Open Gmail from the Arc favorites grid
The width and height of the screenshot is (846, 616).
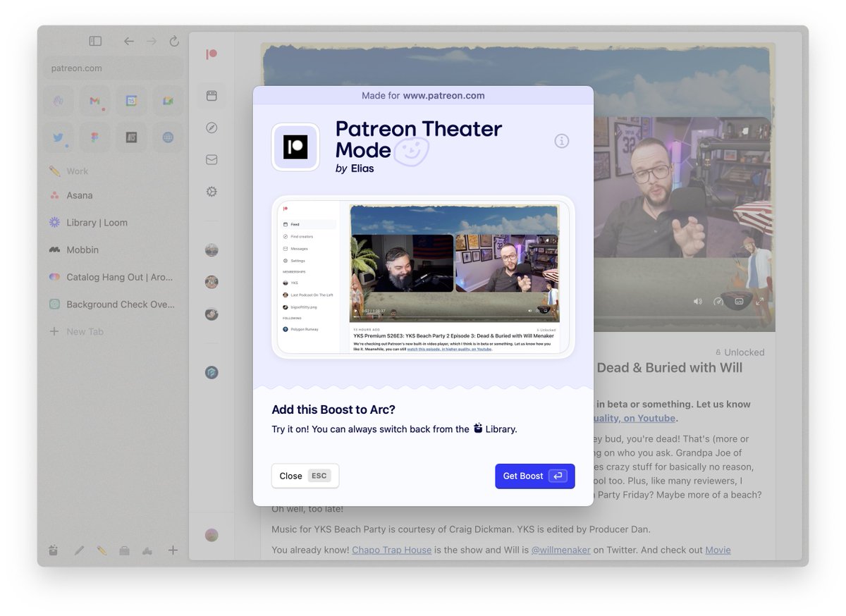pos(94,101)
